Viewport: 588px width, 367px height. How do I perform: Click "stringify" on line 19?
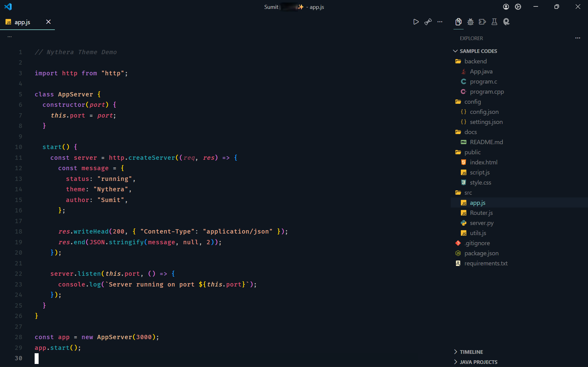(x=126, y=242)
